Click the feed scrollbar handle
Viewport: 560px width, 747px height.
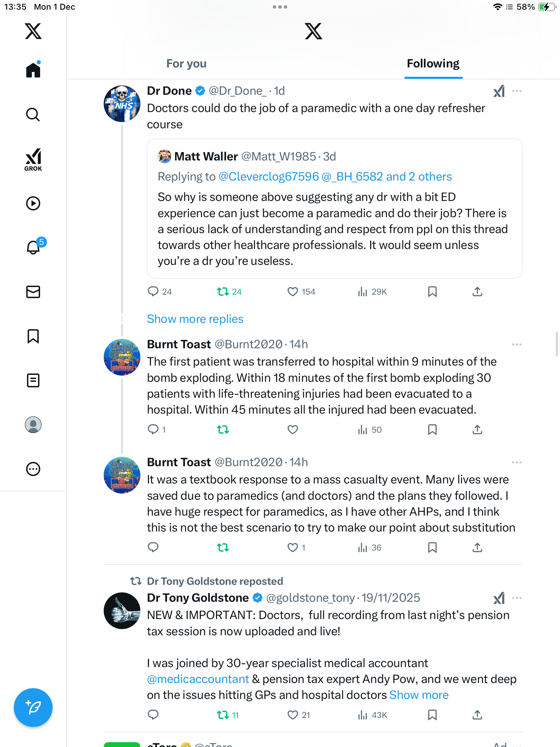pos(557,343)
